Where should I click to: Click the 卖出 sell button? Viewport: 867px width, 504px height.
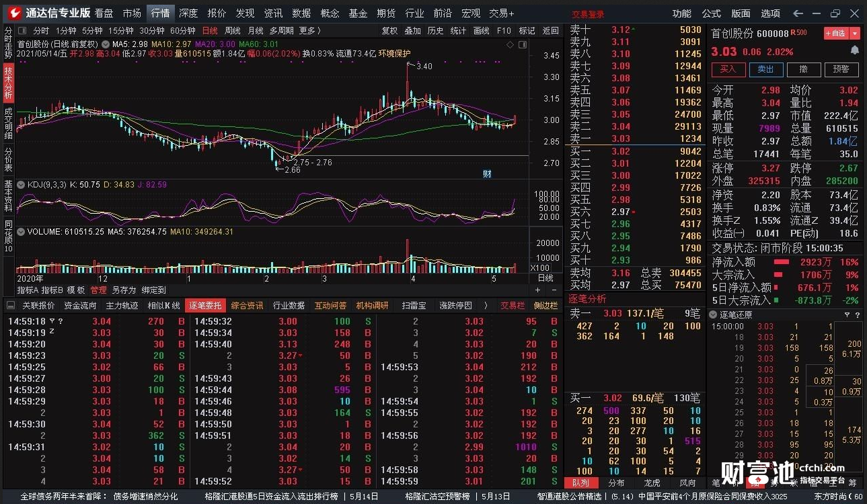click(765, 69)
